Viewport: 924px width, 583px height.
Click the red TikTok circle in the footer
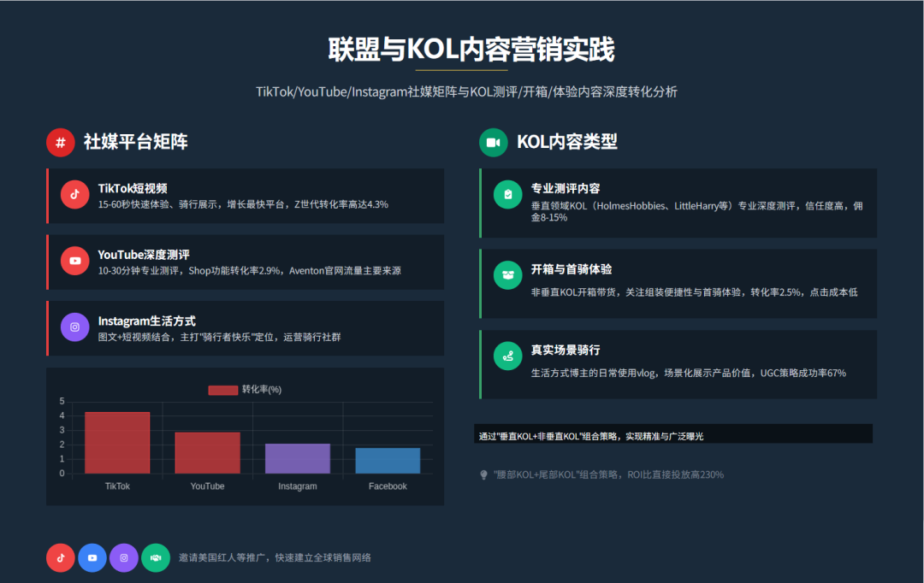[x=61, y=557]
